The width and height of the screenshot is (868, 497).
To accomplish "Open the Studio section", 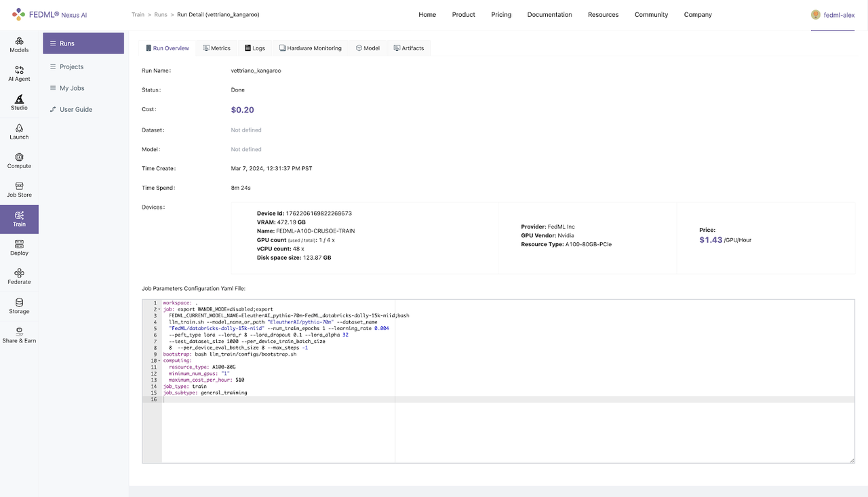I will (19, 103).
